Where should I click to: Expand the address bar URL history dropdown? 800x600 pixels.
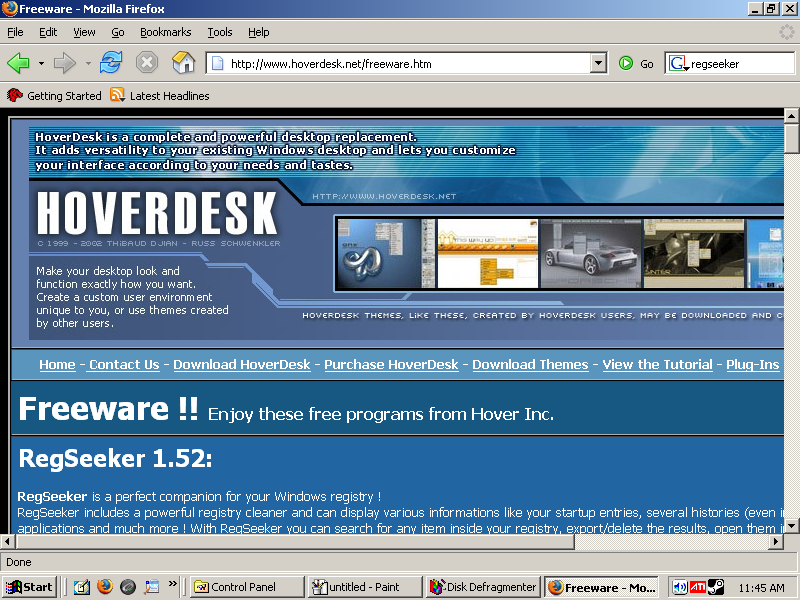click(598, 63)
